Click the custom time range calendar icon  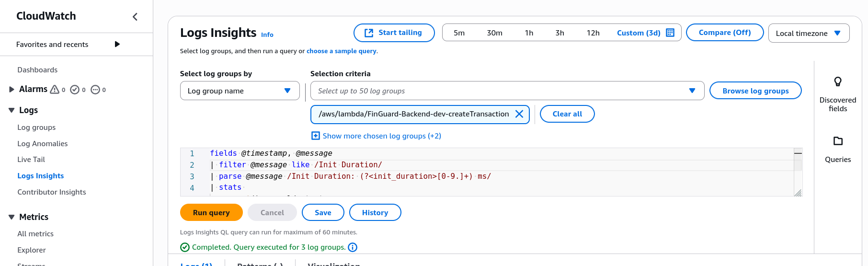(670, 33)
